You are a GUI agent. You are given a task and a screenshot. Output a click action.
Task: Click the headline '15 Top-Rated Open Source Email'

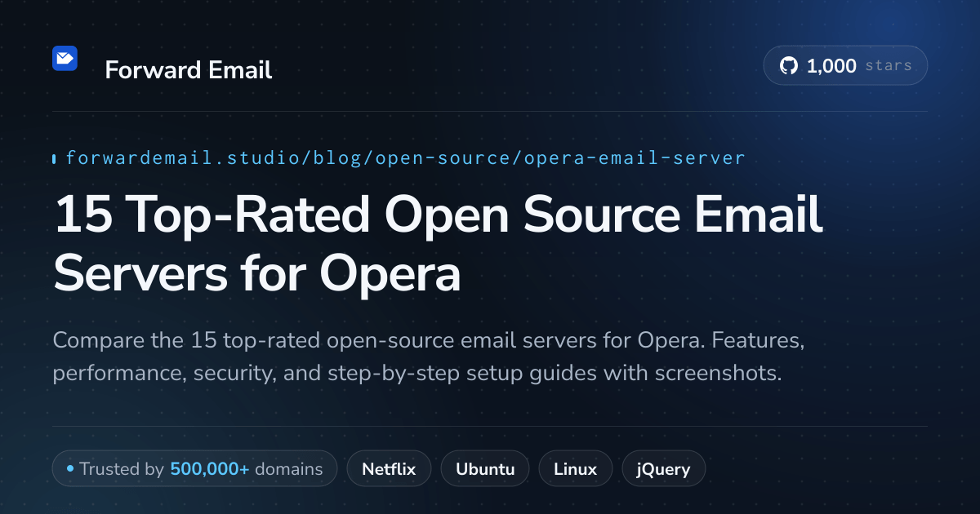[x=438, y=215]
